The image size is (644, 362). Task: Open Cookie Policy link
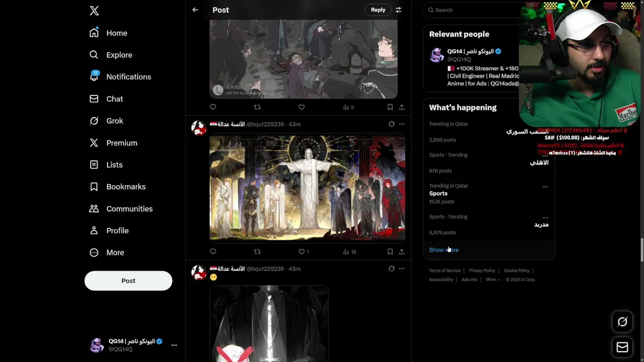[517, 270]
